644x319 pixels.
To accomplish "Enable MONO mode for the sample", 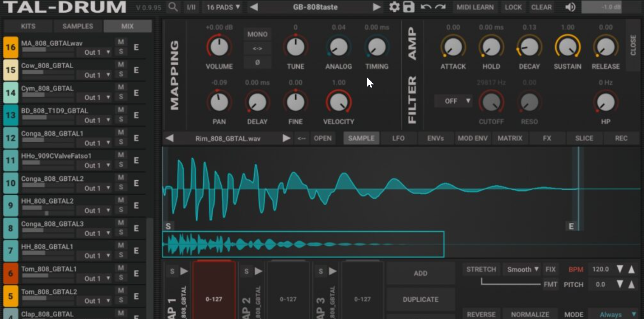I will point(257,34).
